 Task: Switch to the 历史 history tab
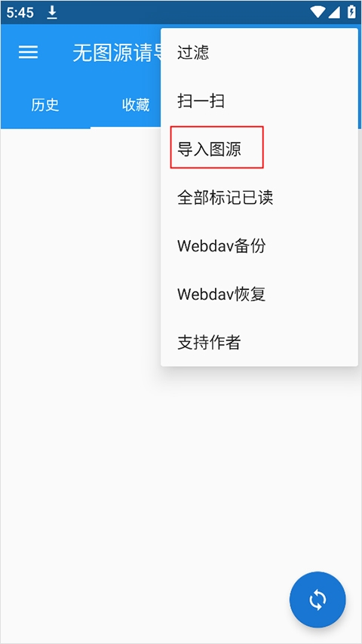tap(45, 105)
